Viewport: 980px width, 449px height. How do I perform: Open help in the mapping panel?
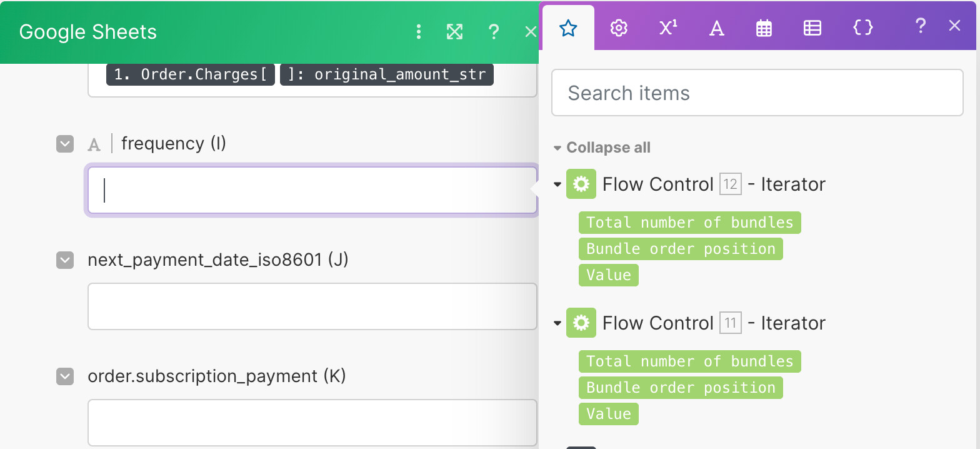[x=920, y=26]
